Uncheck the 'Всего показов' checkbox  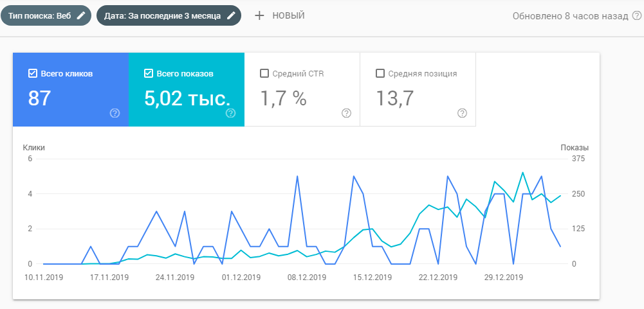(x=148, y=74)
